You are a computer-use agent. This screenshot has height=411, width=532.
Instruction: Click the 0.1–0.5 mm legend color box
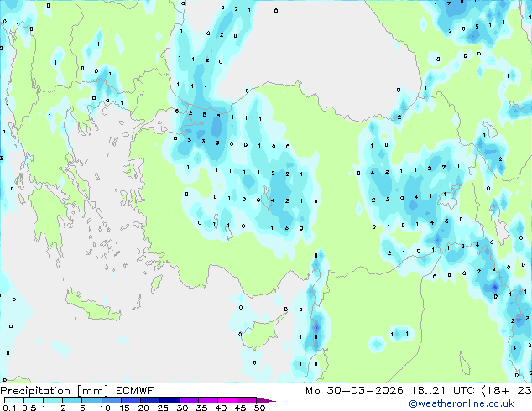click(x=14, y=400)
